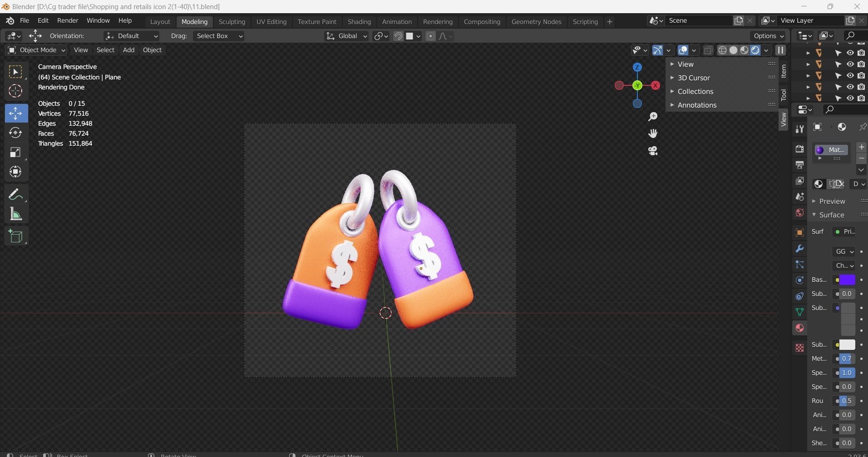The image size is (868, 457).
Task: Open the View Layer properties tab
Action: (799, 181)
